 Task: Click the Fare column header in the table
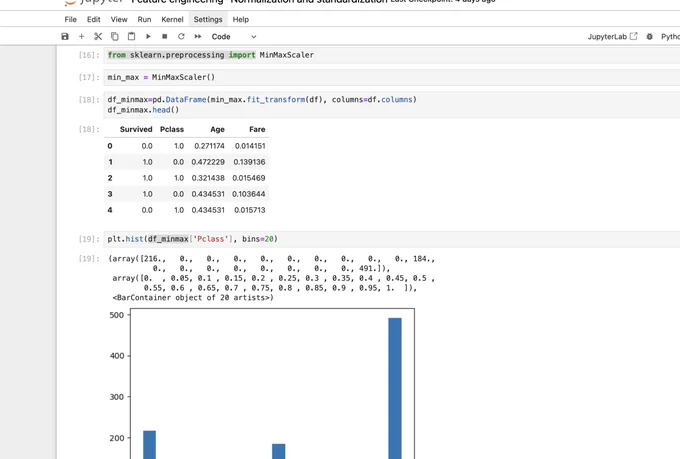tap(257, 129)
